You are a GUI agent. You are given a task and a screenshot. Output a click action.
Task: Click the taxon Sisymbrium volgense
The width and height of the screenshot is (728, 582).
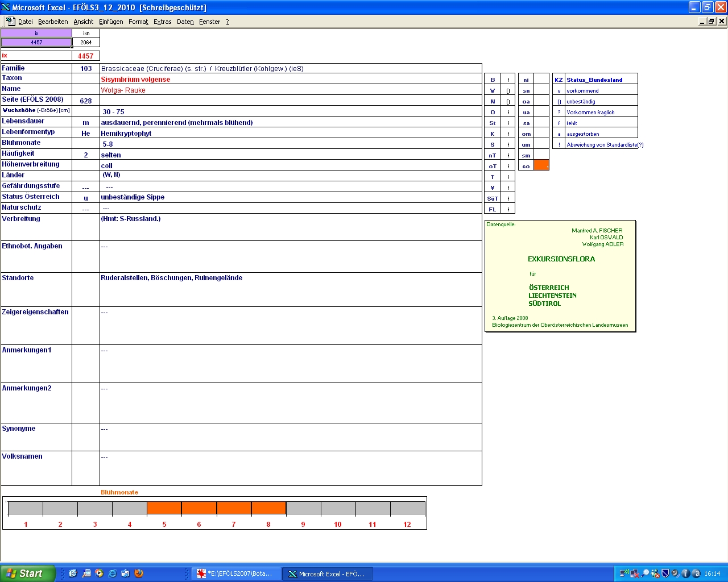pos(135,80)
